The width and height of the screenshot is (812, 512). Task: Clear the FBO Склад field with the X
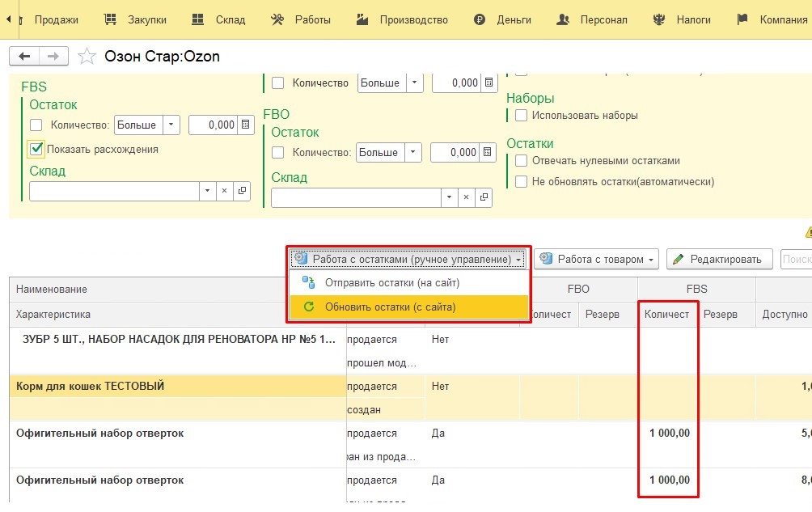point(466,197)
